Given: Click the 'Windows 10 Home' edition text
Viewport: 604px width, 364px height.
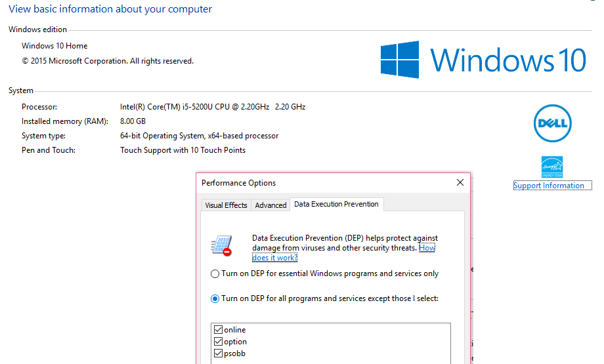Looking at the screenshot, I should click(54, 46).
